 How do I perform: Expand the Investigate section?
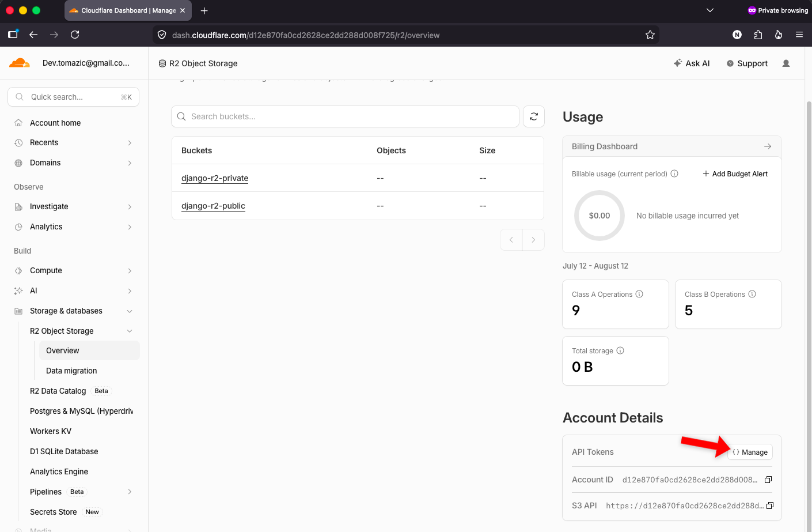point(130,207)
